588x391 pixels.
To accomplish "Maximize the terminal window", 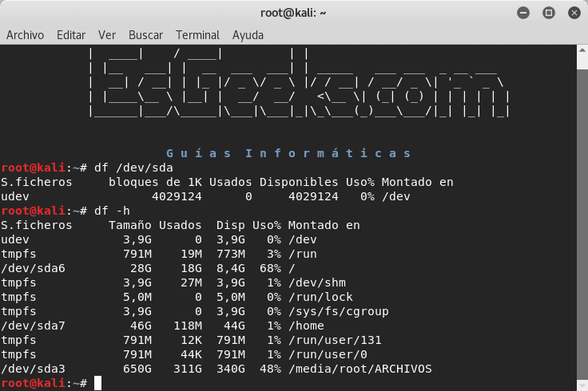I will click(x=549, y=12).
